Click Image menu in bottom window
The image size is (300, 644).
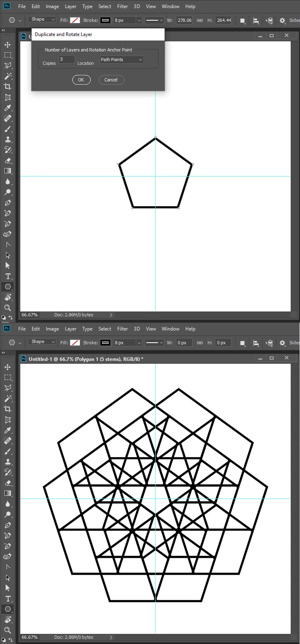[52, 329]
